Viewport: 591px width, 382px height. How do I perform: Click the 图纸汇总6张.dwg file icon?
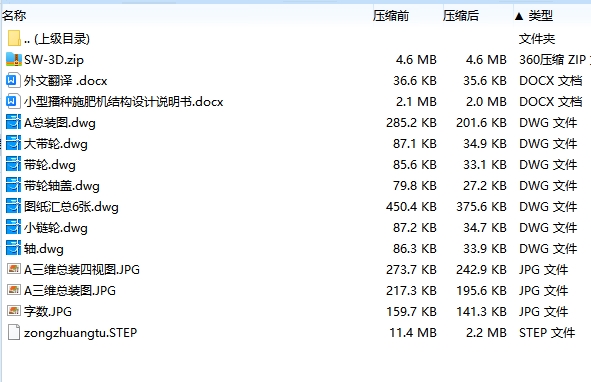(14, 207)
